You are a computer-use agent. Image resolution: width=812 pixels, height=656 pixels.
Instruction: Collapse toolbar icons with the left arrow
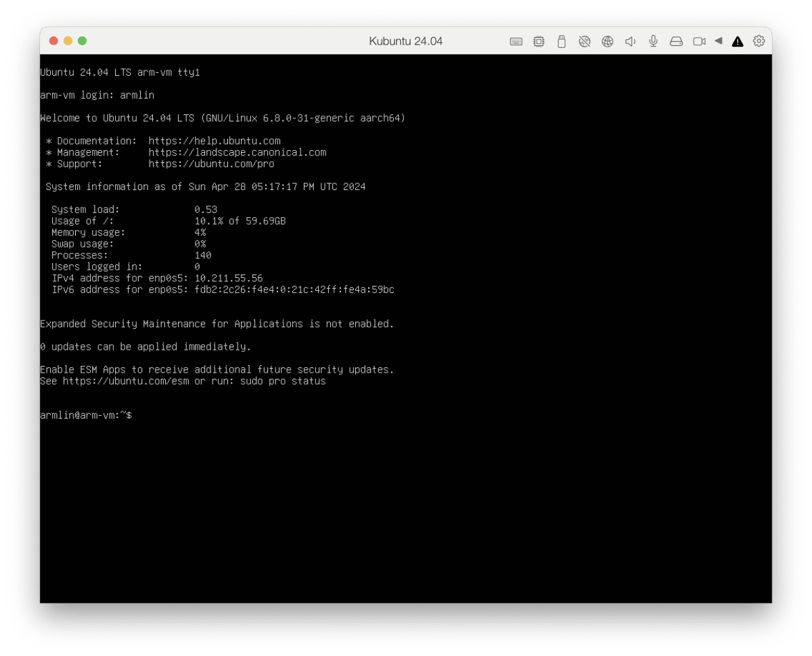click(719, 41)
